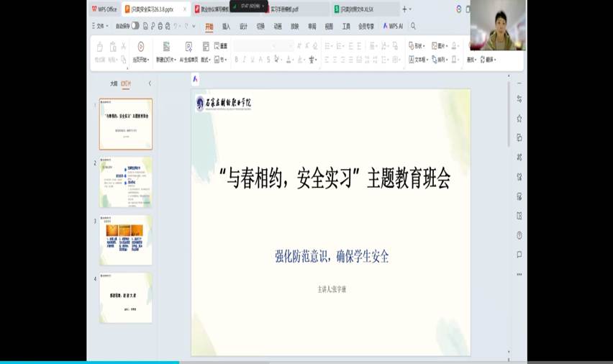Image resolution: width=613 pixels, height=364 pixels.
Task: Click the AI 生成单页 button
Action: point(189,51)
